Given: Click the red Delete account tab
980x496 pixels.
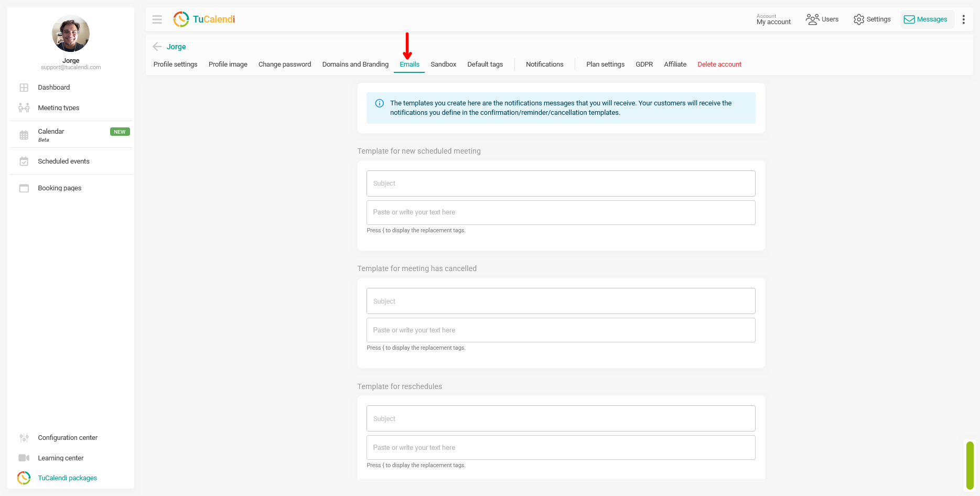Looking at the screenshot, I should click(719, 64).
